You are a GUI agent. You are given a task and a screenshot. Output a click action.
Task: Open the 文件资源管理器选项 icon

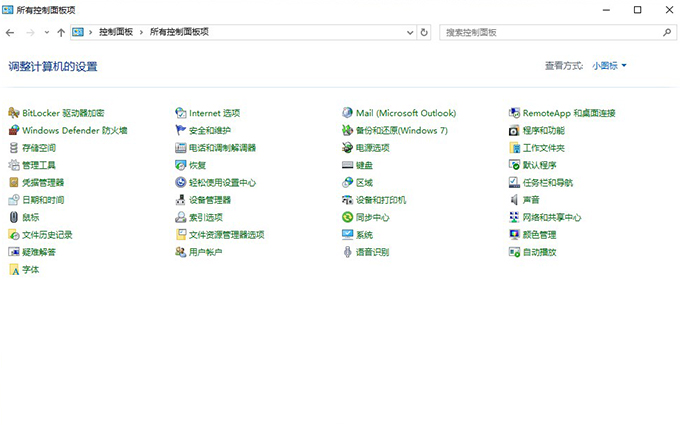point(180,235)
